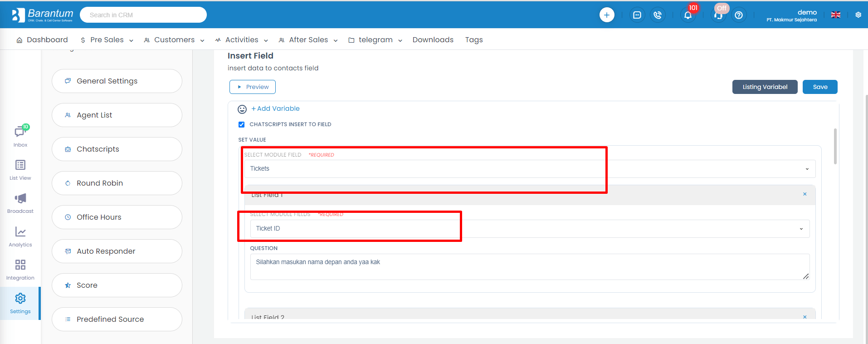Open Tags menu item
868x344 pixels.
point(474,40)
